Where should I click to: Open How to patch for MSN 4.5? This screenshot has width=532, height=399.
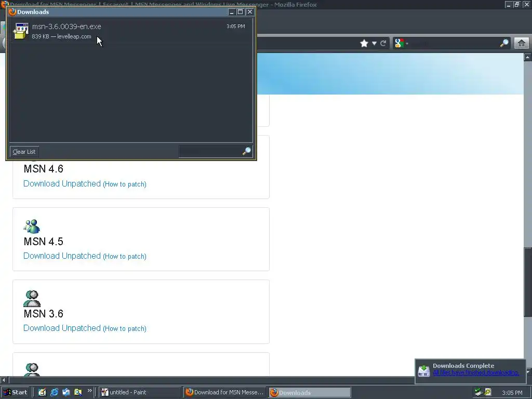(125, 257)
